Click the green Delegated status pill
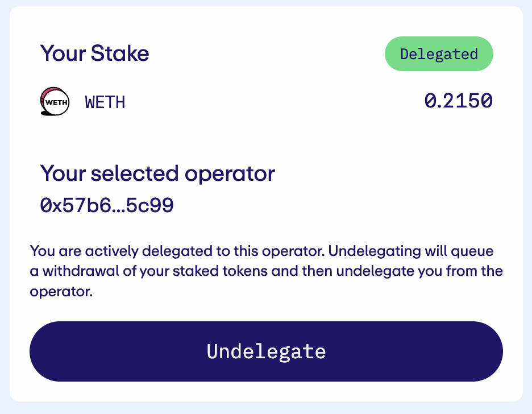This screenshot has width=532, height=414. (x=439, y=53)
